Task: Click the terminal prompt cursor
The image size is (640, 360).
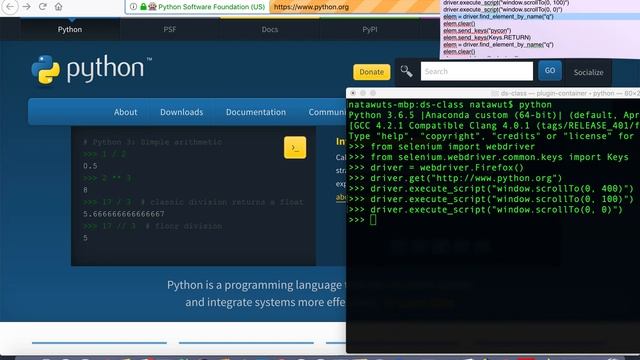Action: click(373, 220)
